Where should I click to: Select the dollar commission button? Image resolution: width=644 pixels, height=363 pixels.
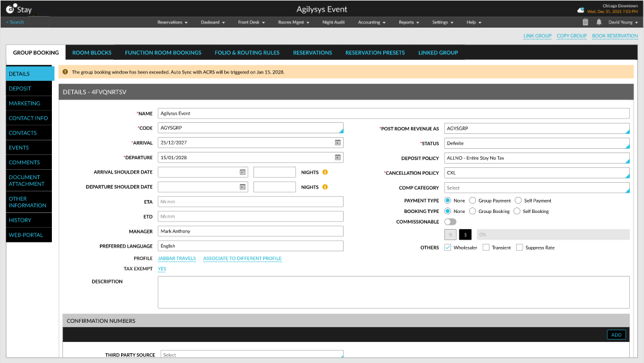click(465, 235)
